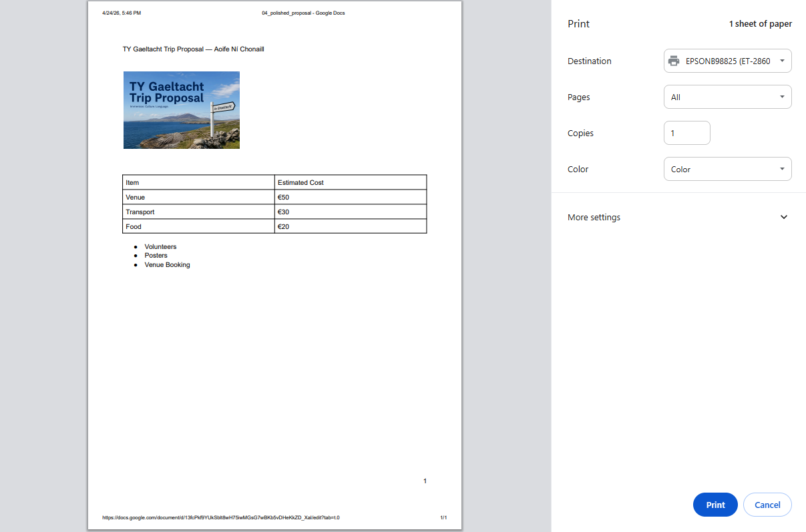
Task: Click the 'Venue' table cell
Action: coord(198,197)
